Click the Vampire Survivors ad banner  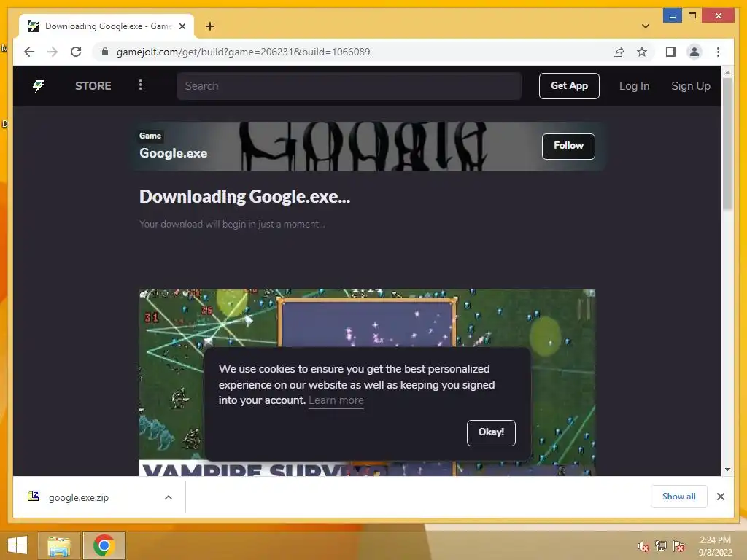367,382
